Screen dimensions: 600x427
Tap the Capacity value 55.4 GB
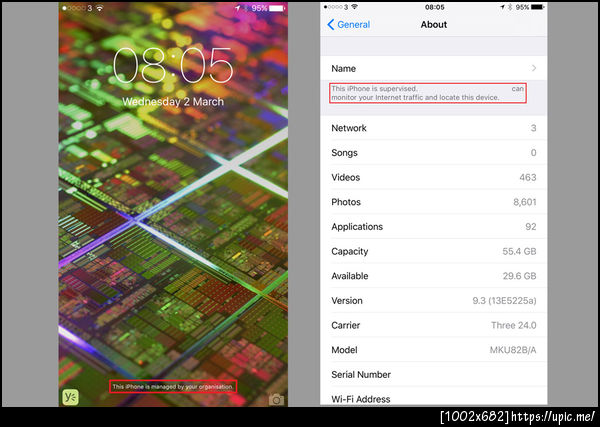(x=519, y=251)
